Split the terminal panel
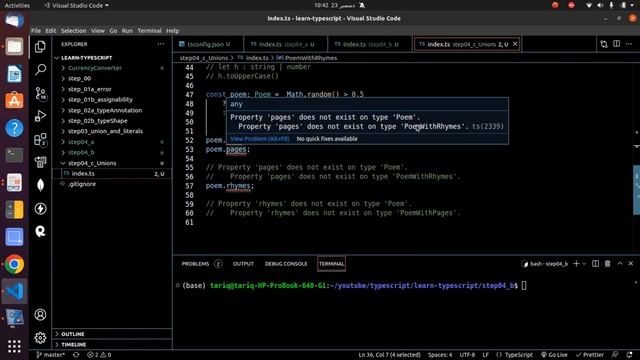640x360 pixels. (x=596, y=264)
